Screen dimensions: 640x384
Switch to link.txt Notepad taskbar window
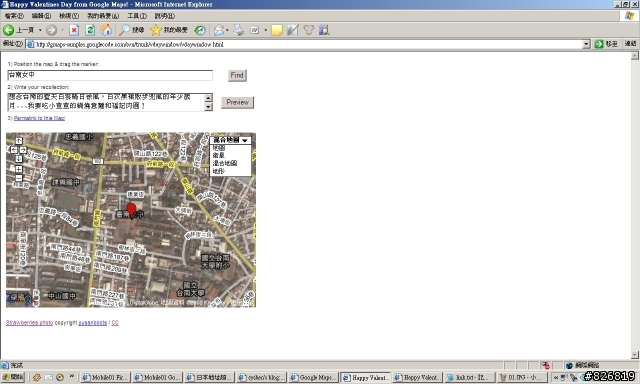470,377
